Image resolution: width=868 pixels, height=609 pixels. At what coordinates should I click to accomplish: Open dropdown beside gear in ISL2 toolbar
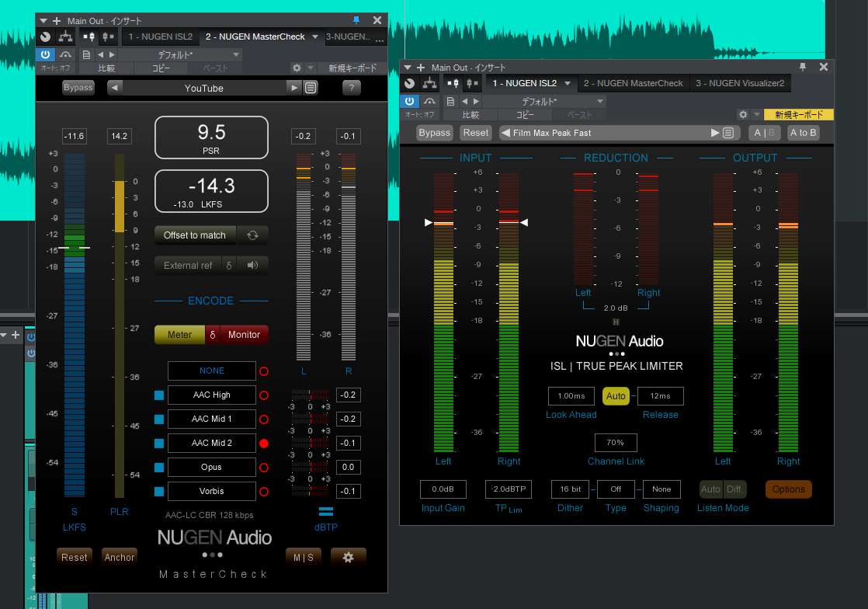[x=757, y=114]
